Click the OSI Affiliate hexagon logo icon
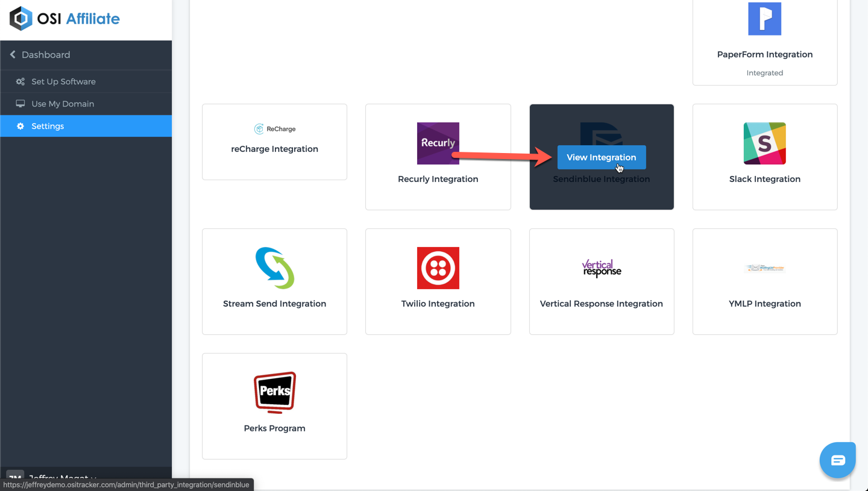This screenshot has width=868, height=491. [21, 19]
